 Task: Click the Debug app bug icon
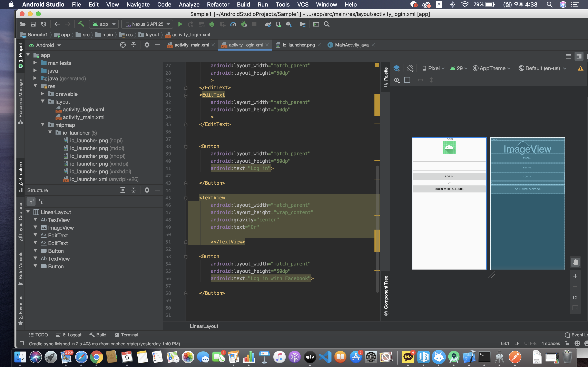[212, 24]
